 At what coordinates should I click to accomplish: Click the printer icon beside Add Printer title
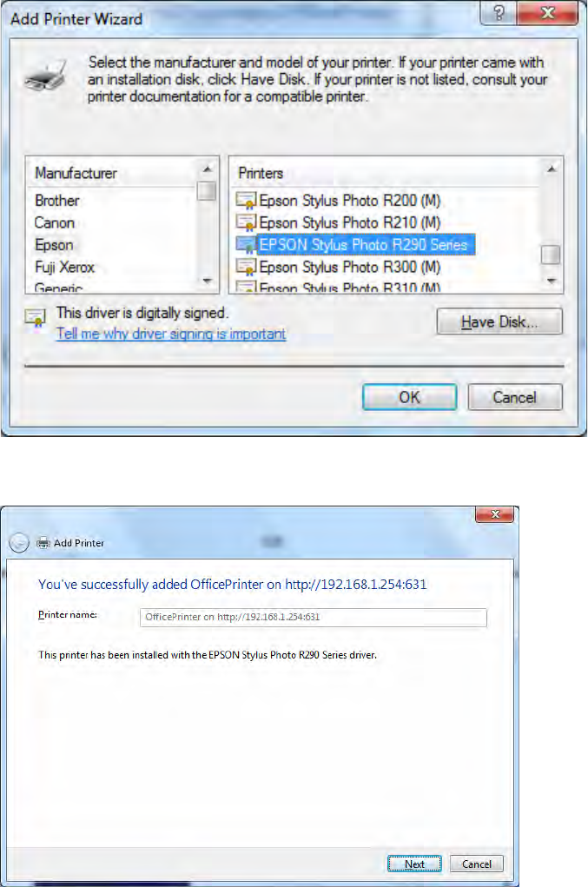click(x=43, y=543)
